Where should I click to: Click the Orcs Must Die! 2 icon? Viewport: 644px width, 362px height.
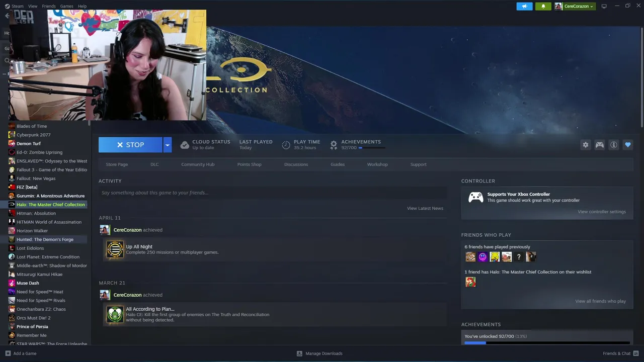[12, 318]
